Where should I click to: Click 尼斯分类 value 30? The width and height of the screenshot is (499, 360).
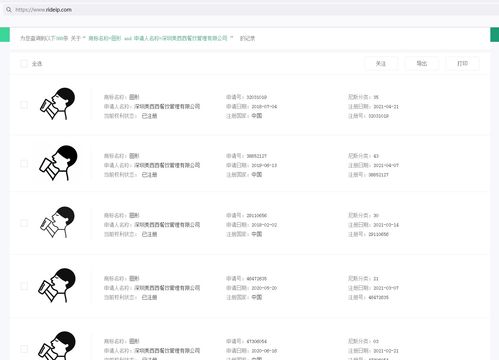pyautogui.click(x=376, y=216)
